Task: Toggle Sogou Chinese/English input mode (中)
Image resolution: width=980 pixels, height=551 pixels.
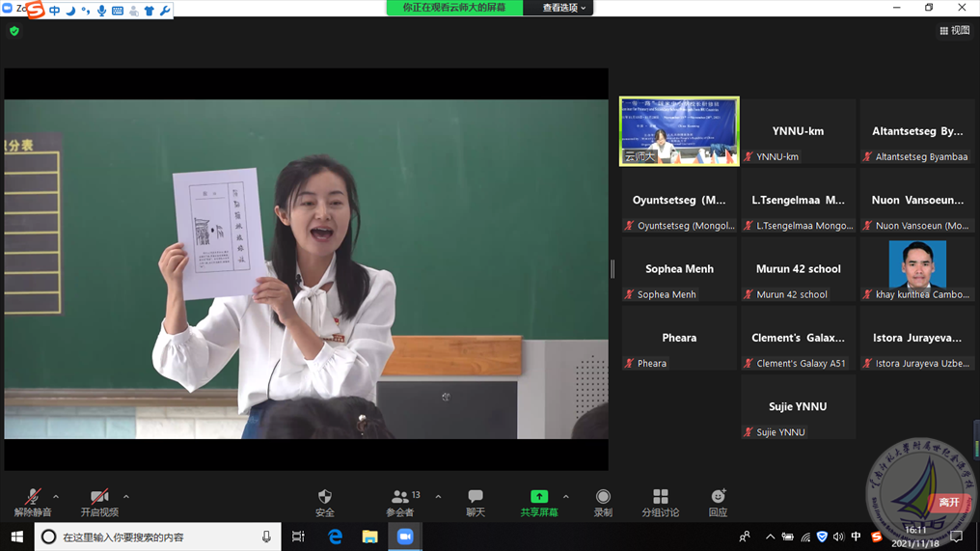Action: pos(54,11)
